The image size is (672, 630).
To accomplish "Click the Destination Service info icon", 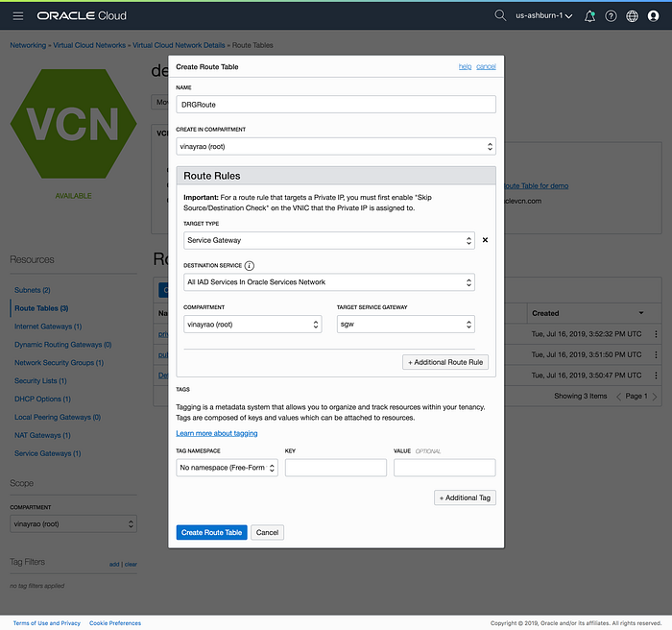I will [x=249, y=266].
